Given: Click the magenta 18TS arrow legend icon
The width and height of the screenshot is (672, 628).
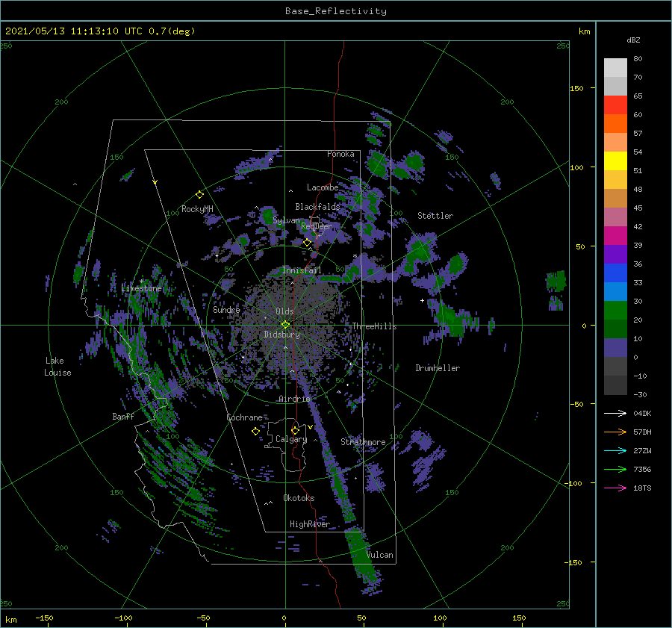Looking at the screenshot, I should 615,488.
